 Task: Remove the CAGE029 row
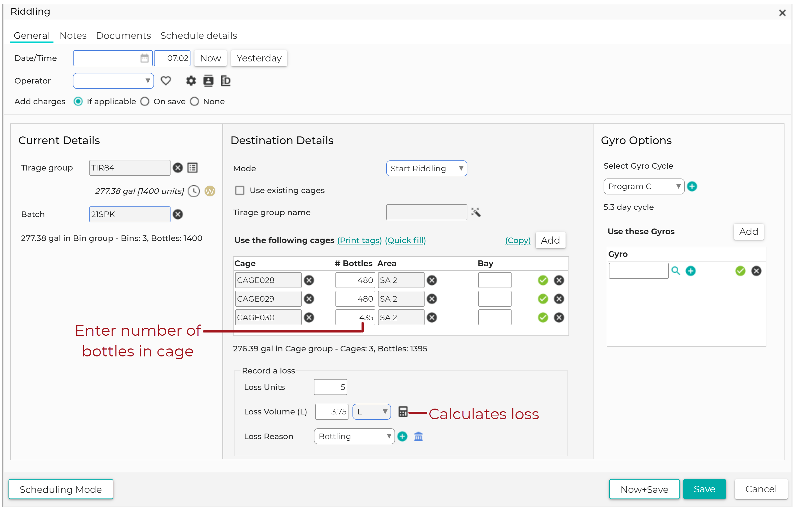point(559,299)
